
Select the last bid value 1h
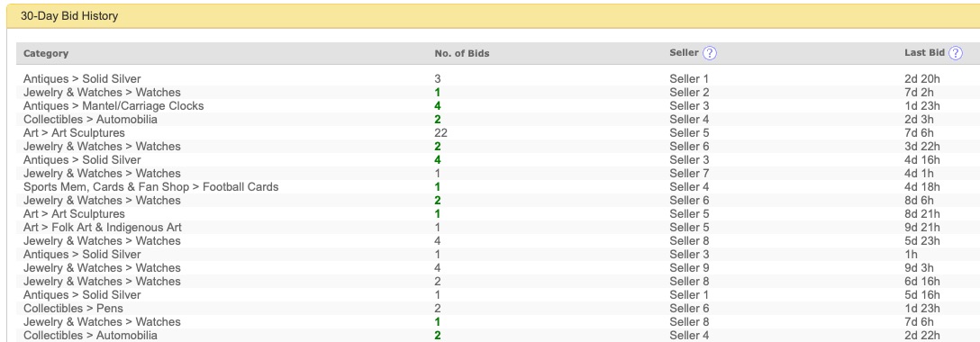point(911,255)
